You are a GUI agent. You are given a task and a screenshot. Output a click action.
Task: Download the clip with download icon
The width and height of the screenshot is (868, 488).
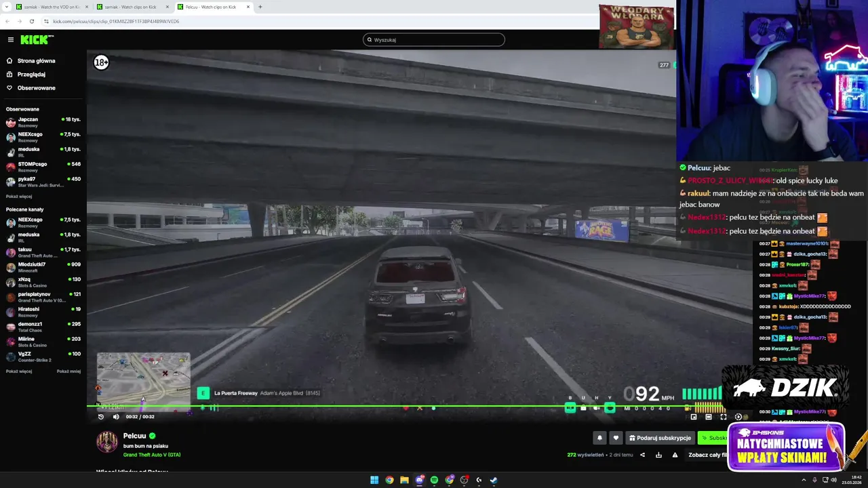pyautogui.click(x=658, y=455)
